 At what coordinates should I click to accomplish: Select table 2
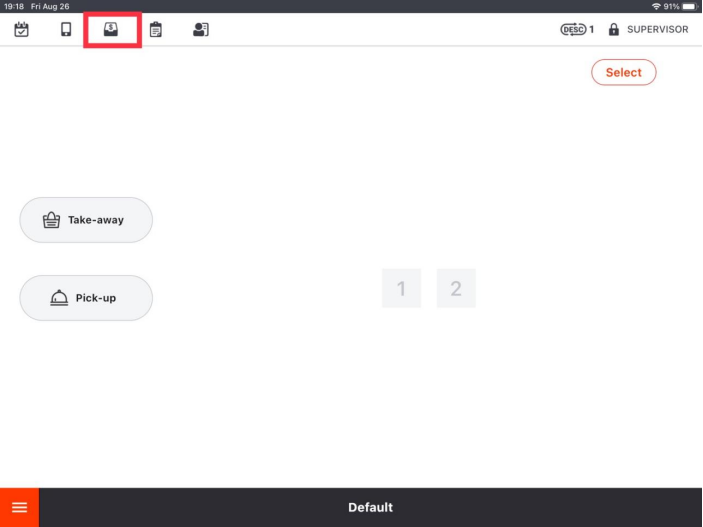click(x=456, y=288)
